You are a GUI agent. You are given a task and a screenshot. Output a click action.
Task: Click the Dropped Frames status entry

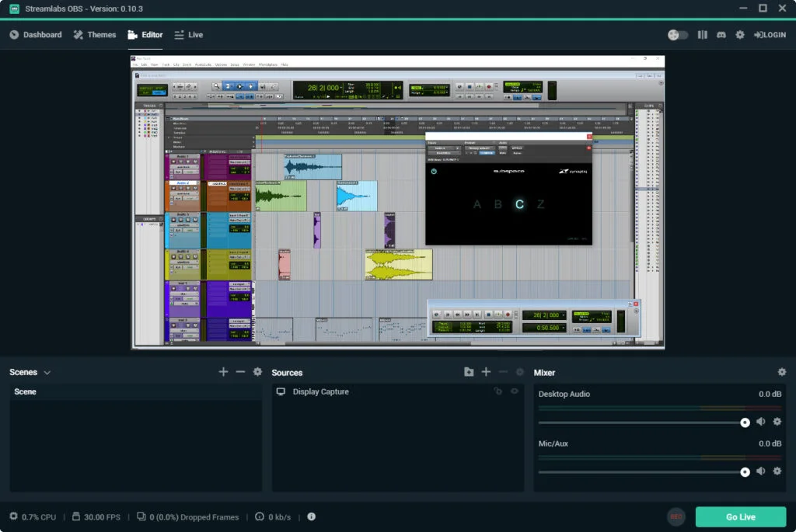tap(188, 516)
